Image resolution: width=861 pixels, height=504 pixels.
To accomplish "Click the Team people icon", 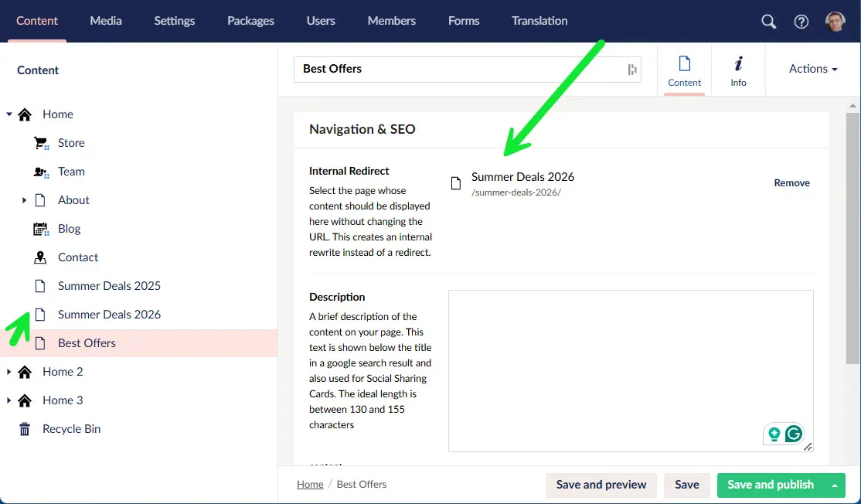I will click(40, 171).
